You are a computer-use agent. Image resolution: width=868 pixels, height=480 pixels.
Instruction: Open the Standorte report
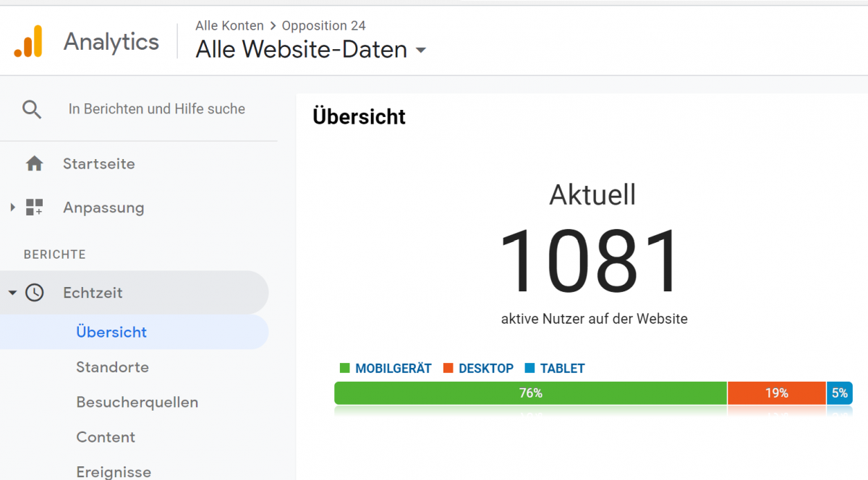[112, 367]
